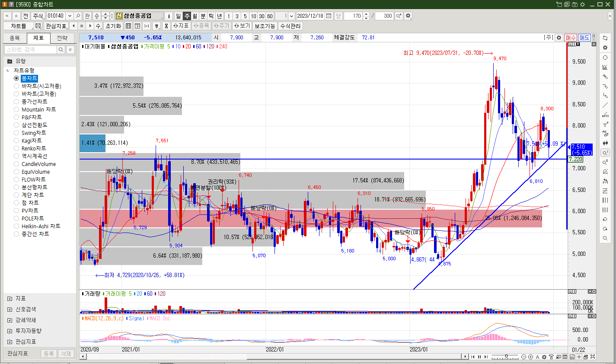
Task: Switch to the 전략 tab
Action: point(62,38)
